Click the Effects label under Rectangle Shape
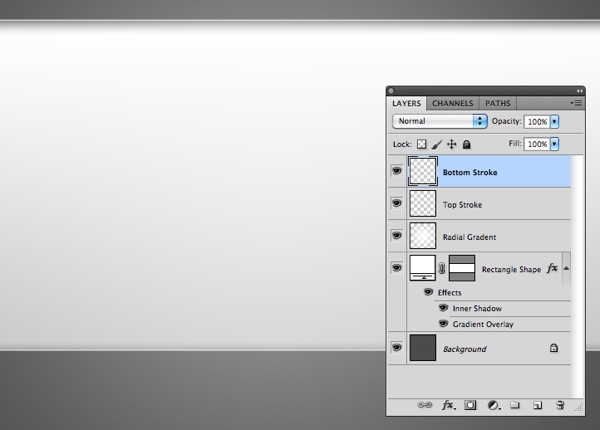 click(x=450, y=293)
